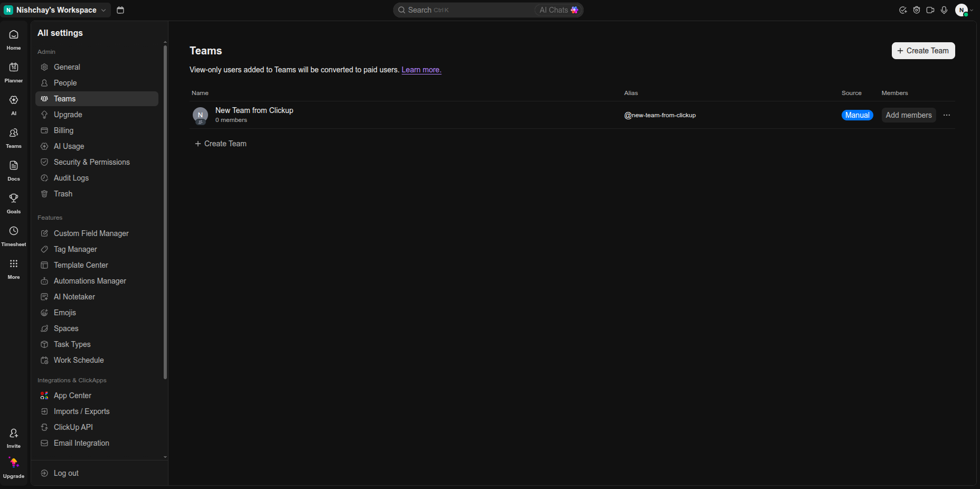Screen dimensions: 980x489
Task: Open the Docs sidebar icon
Action: click(x=14, y=165)
